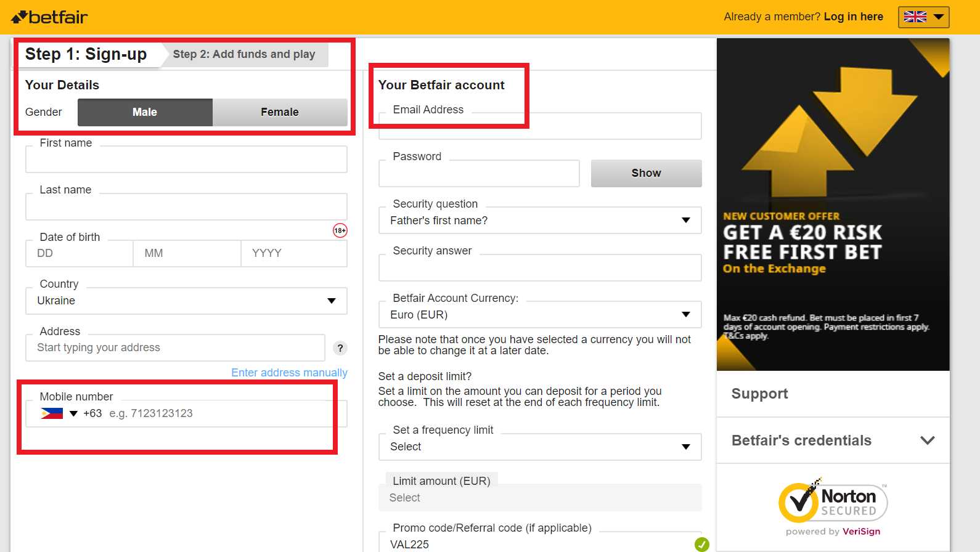Select Male gender
The height and width of the screenshot is (552, 980).
coord(145,112)
